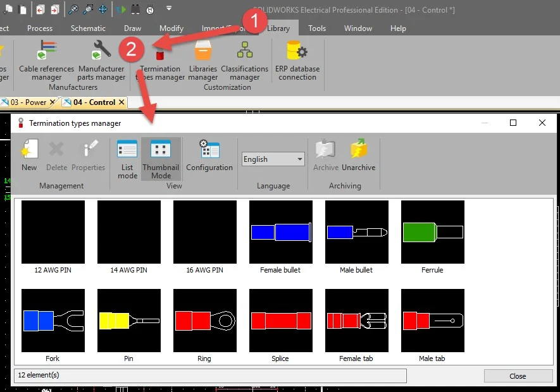
Task: Expand the quick access toolbar arrow
Action: click(169, 9)
